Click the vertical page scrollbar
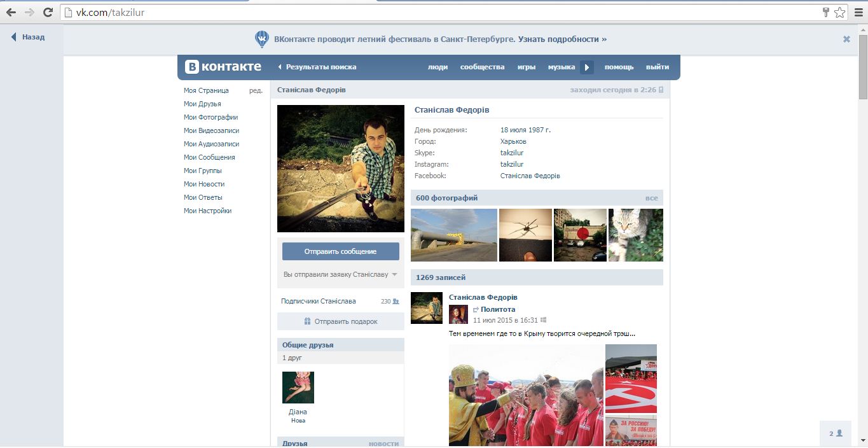868x448 pixels. tap(863, 64)
